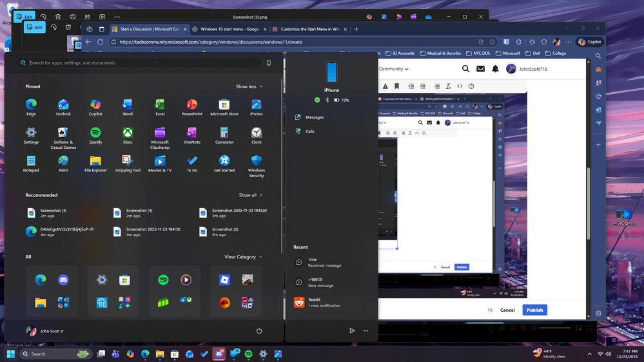Launch Solitaire & Casual Games

[x=63, y=138]
